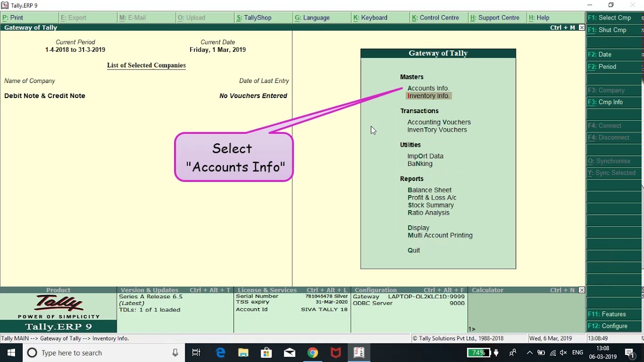
Task: Click F4: Connect button
Action: [614, 126]
